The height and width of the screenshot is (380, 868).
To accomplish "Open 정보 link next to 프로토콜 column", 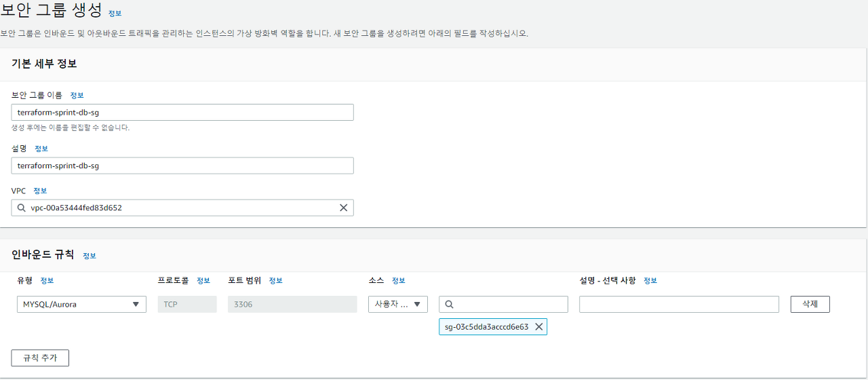I will pyautogui.click(x=203, y=280).
